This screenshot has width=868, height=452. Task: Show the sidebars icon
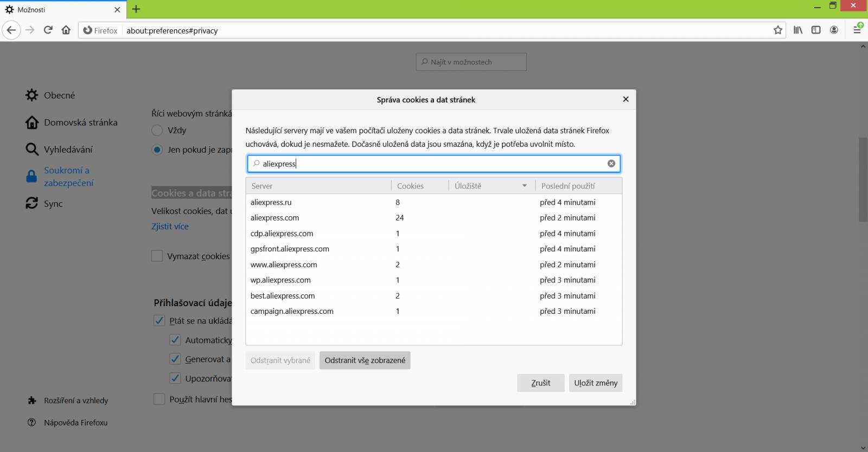click(816, 30)
